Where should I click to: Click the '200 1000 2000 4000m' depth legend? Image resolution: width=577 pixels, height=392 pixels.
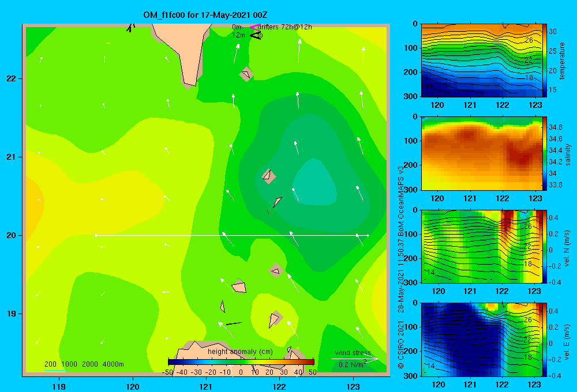point(84,364)
